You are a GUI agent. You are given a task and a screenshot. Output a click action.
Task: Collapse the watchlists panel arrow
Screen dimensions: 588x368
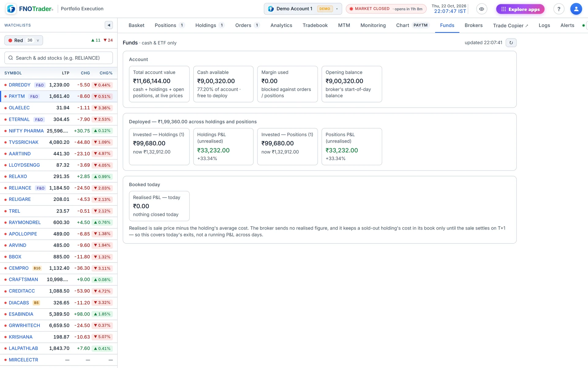click(109, 25)
